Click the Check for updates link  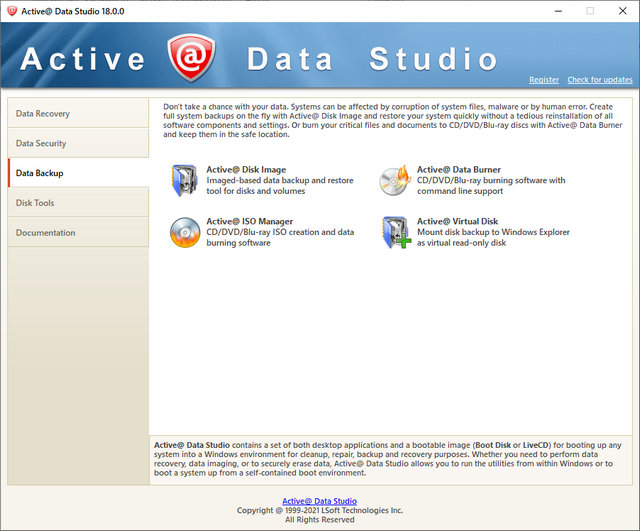600,80
